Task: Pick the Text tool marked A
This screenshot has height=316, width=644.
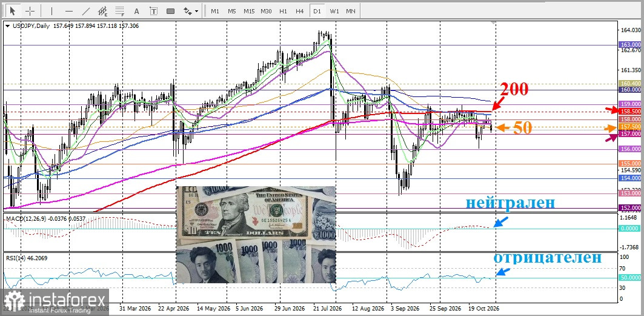Action: coord(137,11)
